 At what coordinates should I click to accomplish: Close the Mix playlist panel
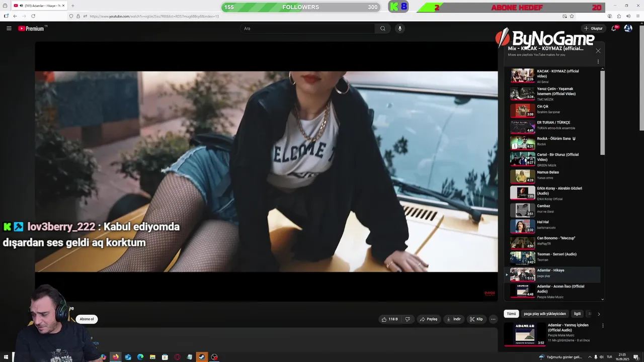(x=598, y=51)
